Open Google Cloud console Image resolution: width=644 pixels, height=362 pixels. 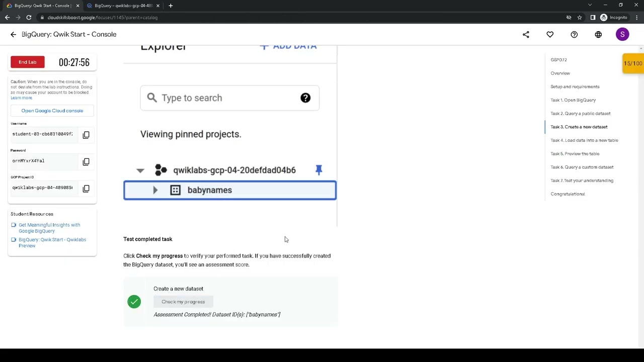[52, 111]
